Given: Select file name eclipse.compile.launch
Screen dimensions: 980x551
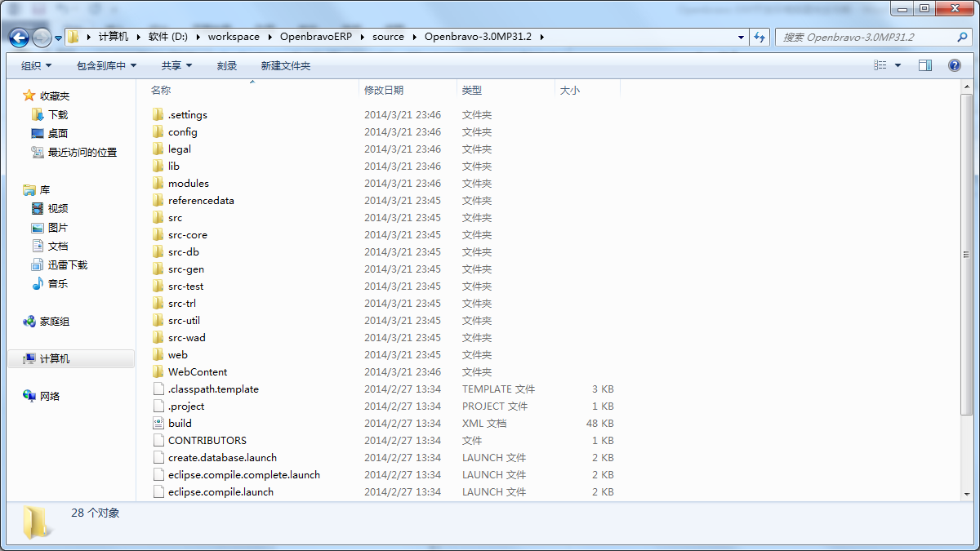Looking at the screenshot, I should coord(220,491).
